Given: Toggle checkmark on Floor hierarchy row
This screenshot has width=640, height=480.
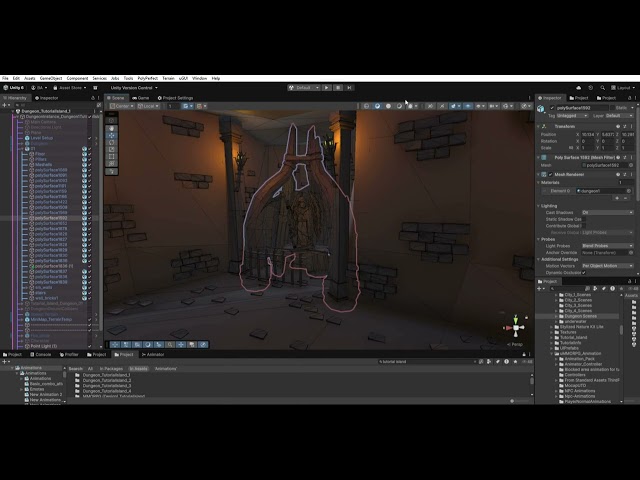Looking at the screenshot, I should 90,154.
